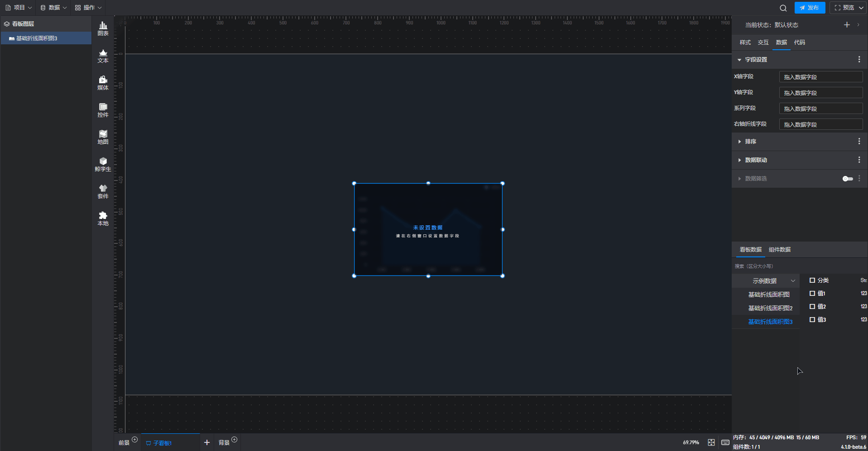Open the 鲸孪生 twin component panel
Viewport: 868px width, 451px height.
click(x=103, y=165)
